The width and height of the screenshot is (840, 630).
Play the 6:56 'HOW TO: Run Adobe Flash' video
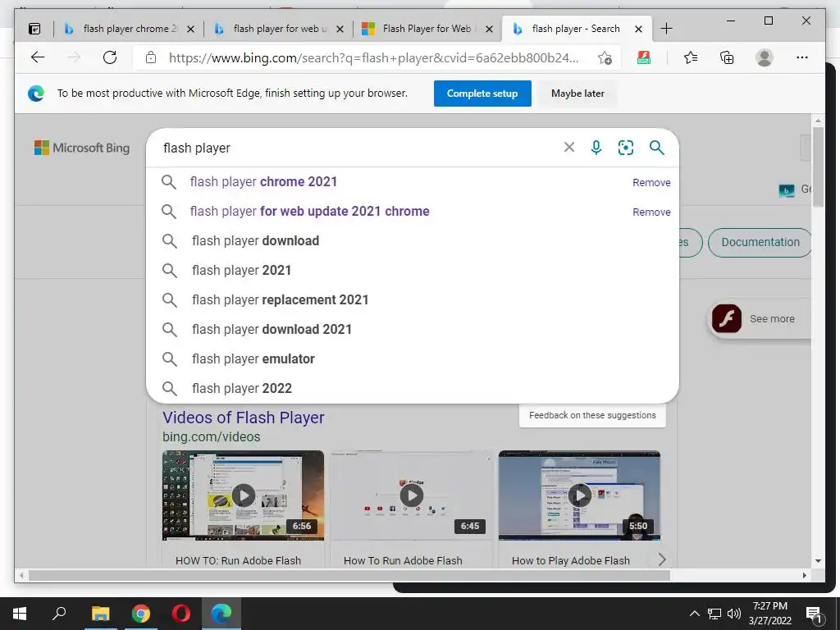point(243,495)
